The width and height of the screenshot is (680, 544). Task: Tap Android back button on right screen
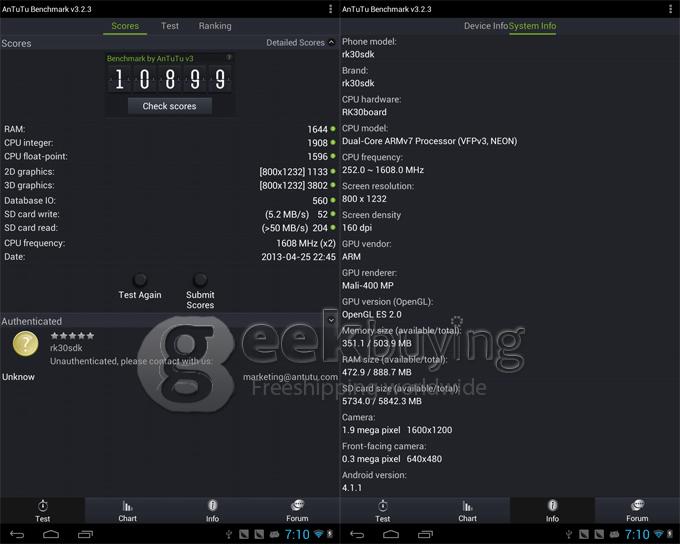(357, 534)
